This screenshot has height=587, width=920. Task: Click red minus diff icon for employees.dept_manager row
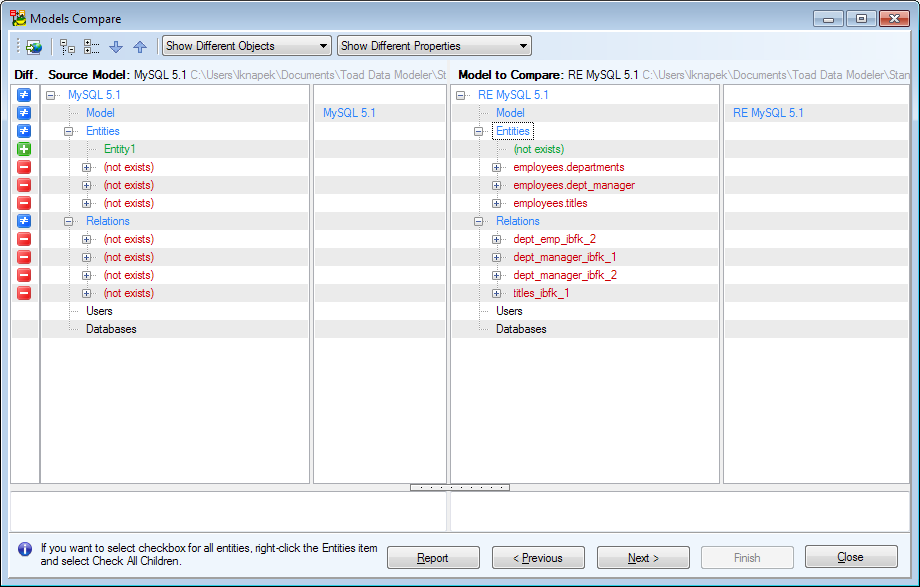point(24,185)
